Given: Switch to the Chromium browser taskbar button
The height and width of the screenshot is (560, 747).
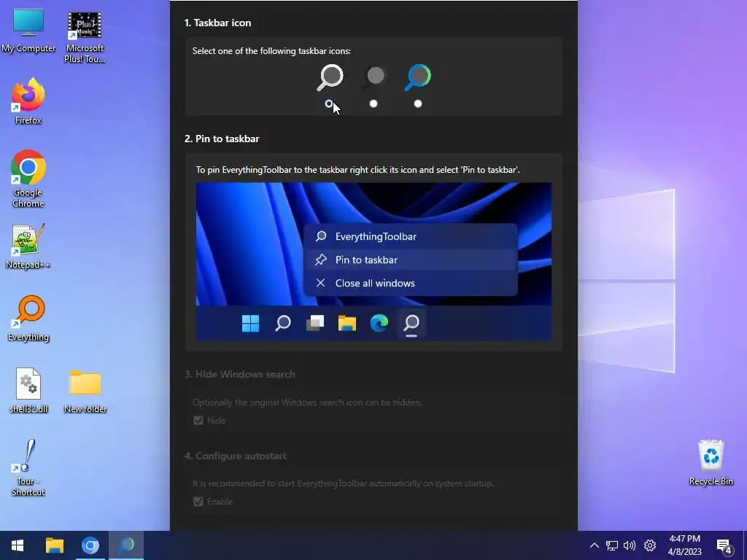Looking at the screenshot, I should (90, 545).
